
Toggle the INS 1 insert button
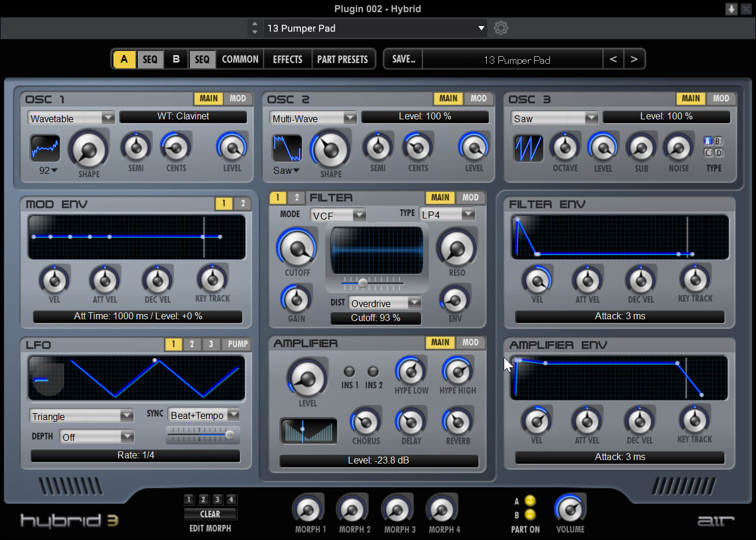pyautogui.click(x=349, y=371)
